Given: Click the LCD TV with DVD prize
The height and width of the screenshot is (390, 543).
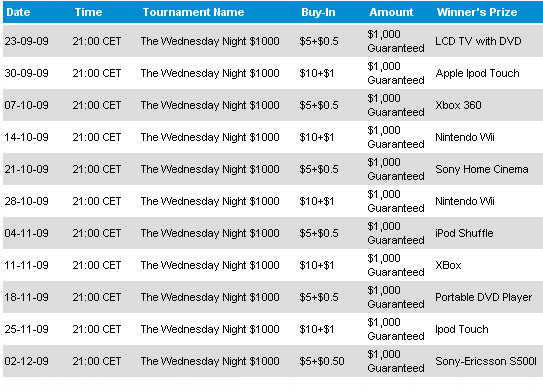Looking at the screenshot, I should 478,41.
